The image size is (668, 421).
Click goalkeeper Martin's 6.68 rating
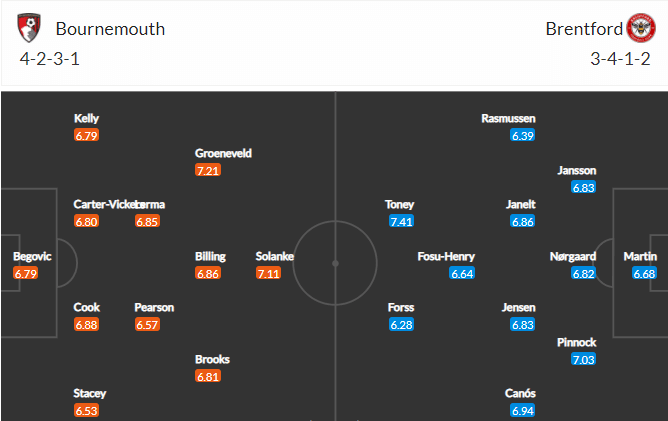[x=644, y=273]
